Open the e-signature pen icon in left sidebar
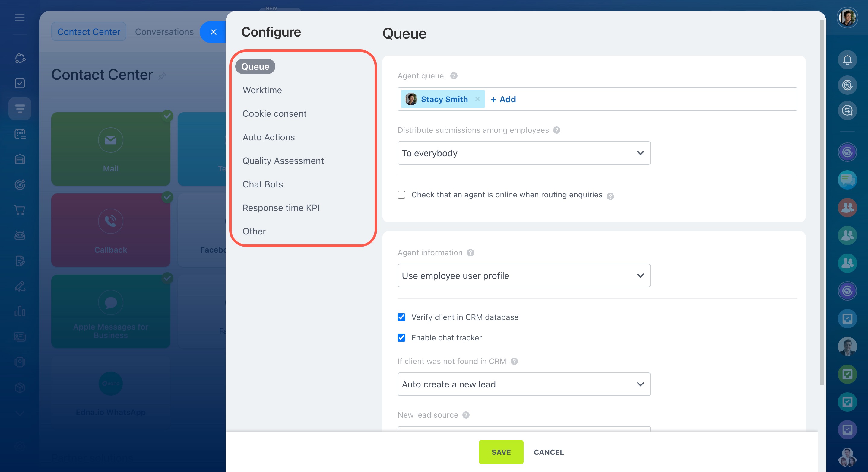The image size is (868, 472). (20, 286)
